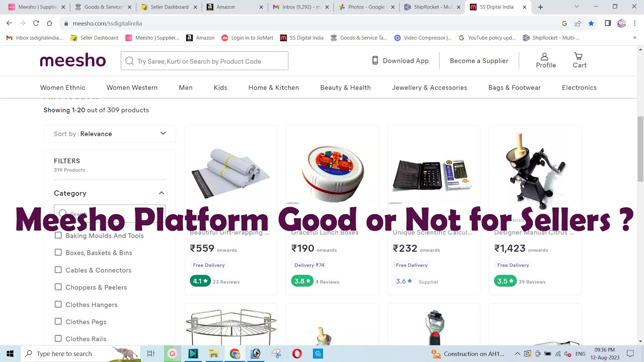
Task: Click the volume icon in system tray
Action: 568,353
